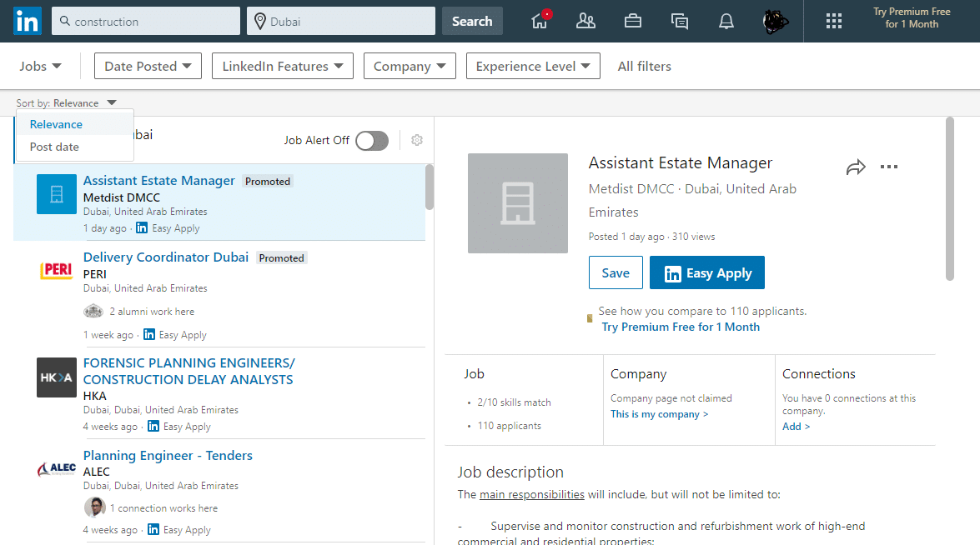The height and width of the screenshot is (545, 980).
Task: Open the Home feed icon
Action: click(x=539, y=21)
